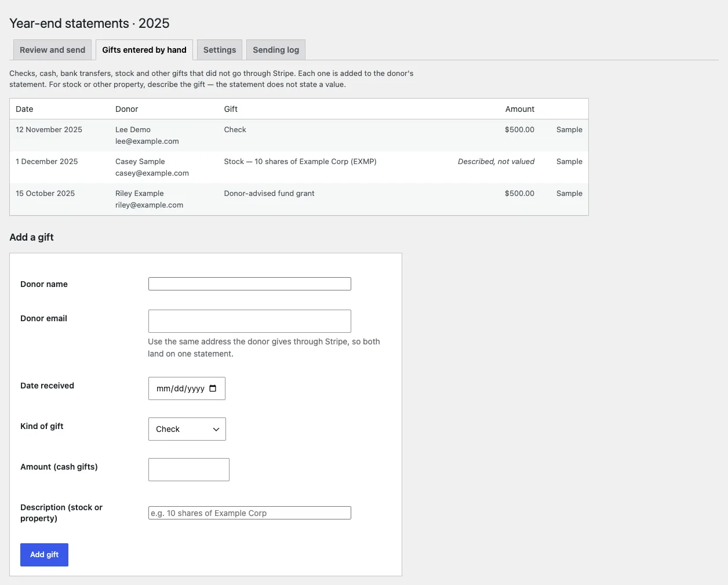Click the Date received form label
728x585 pixels.
(47, 386)
